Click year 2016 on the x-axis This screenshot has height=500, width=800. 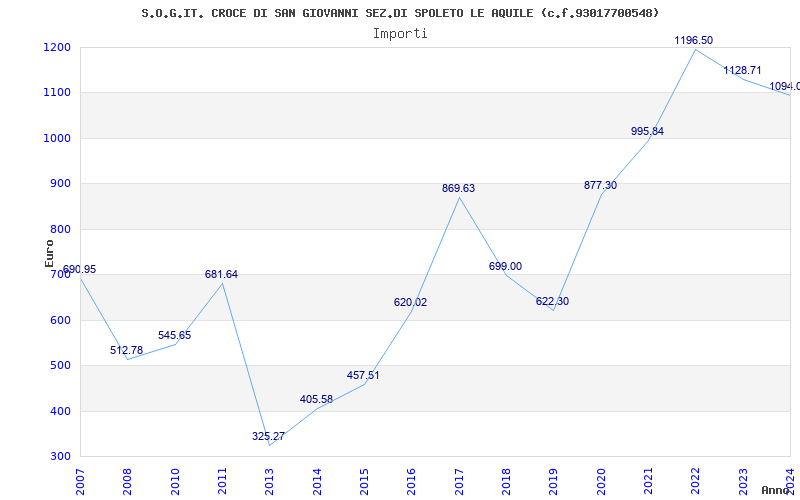(412, 480)
